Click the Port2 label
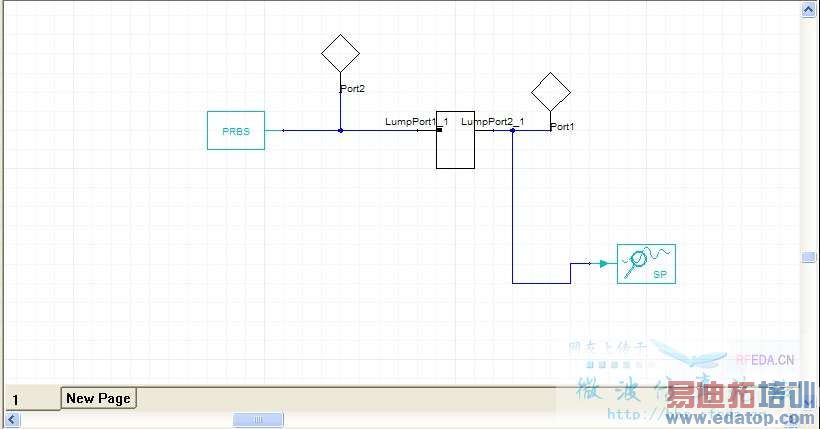The height and width of the screenshot is (429, 820). pyautogui.click(x=352, y=89)
